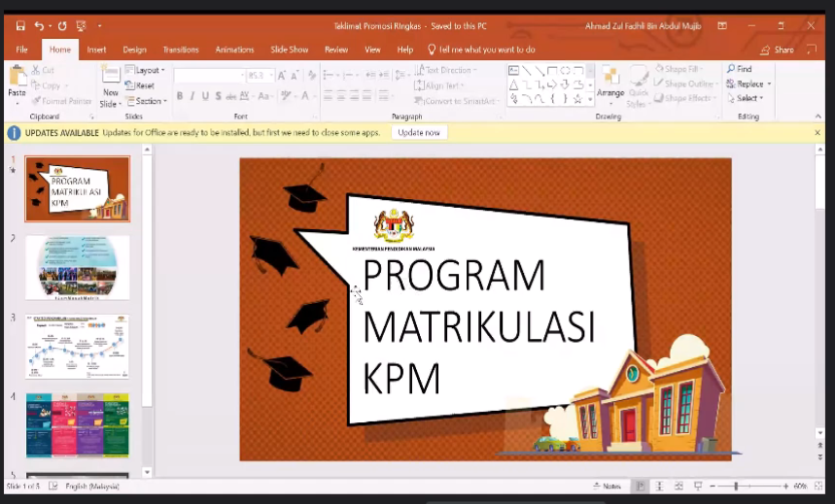Click the Update now button
Screen dimensions: 835x504
click(x=419, y=132)
